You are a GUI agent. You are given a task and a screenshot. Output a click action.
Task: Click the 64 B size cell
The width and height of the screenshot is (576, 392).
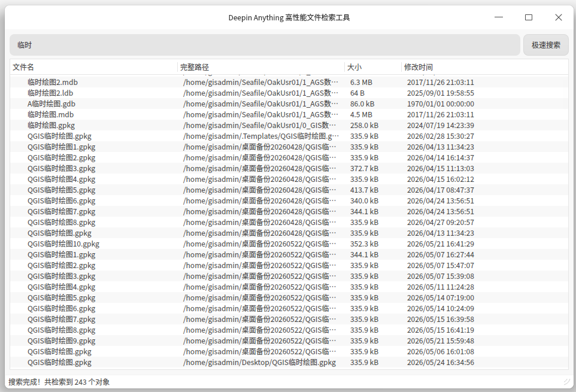tap(357, 93)
